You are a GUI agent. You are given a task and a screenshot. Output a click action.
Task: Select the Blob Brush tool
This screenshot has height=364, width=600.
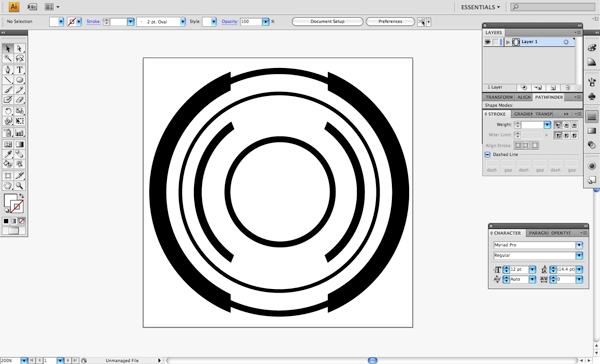(8, 100)
